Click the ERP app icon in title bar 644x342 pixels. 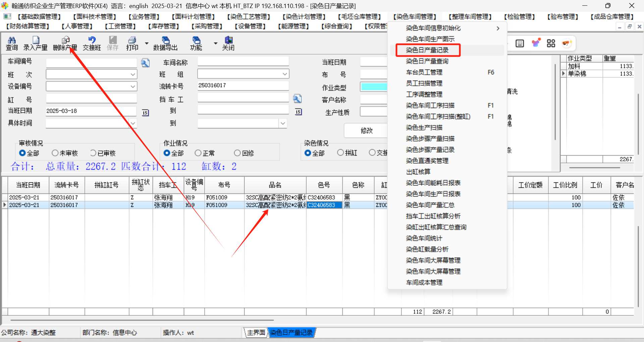point(5,6)
